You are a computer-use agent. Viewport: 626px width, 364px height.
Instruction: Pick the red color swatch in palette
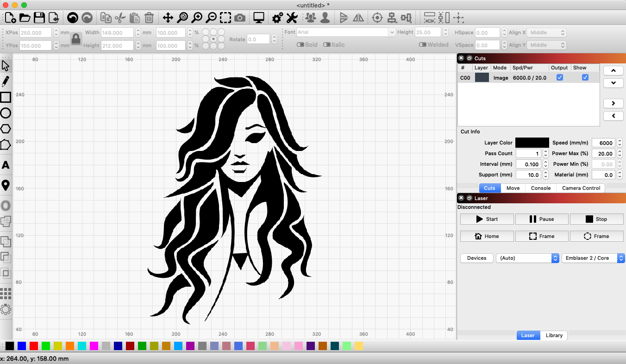coord(34,346)
